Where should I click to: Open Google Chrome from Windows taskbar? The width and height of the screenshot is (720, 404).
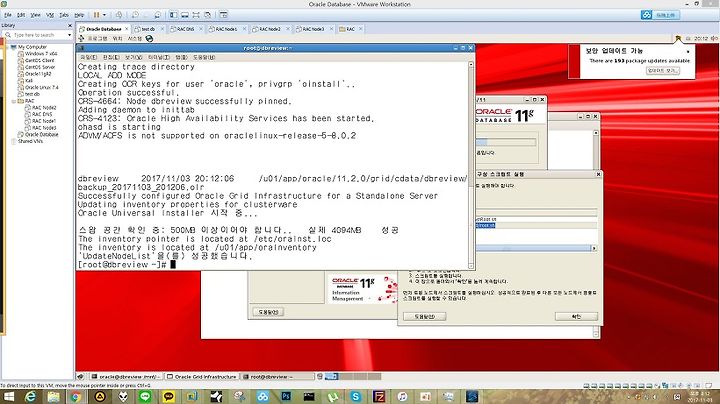(76, 396)
